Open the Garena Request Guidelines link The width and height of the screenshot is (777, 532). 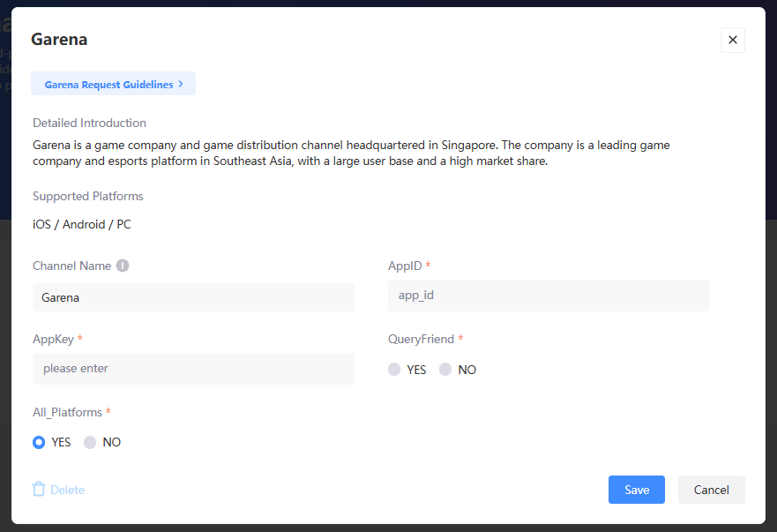pos(108,85)
